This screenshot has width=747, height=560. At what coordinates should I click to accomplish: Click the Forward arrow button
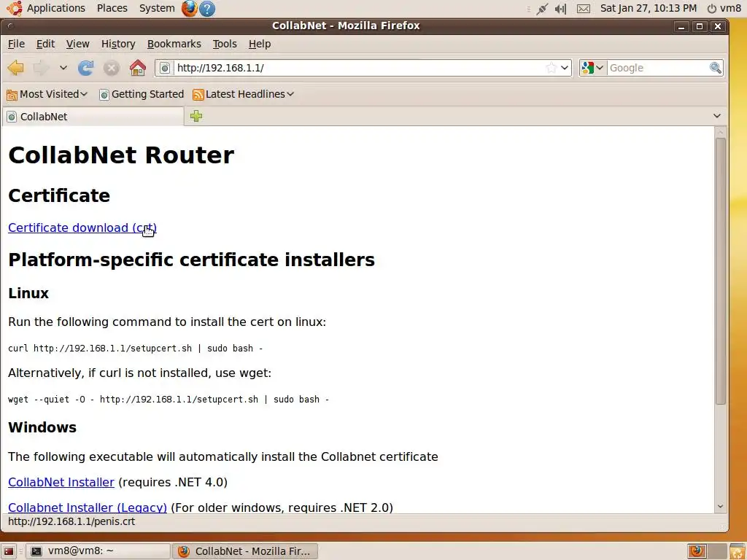(41, 68)
